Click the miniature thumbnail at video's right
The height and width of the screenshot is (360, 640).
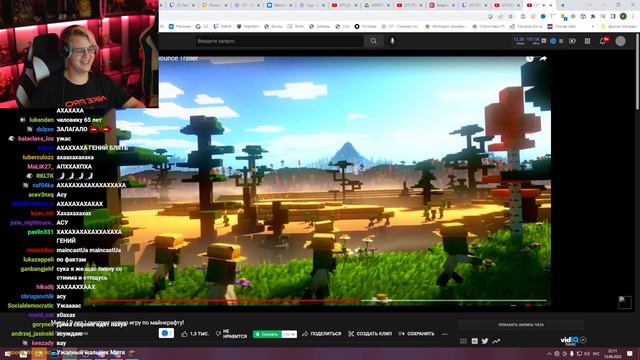(624, 302)
